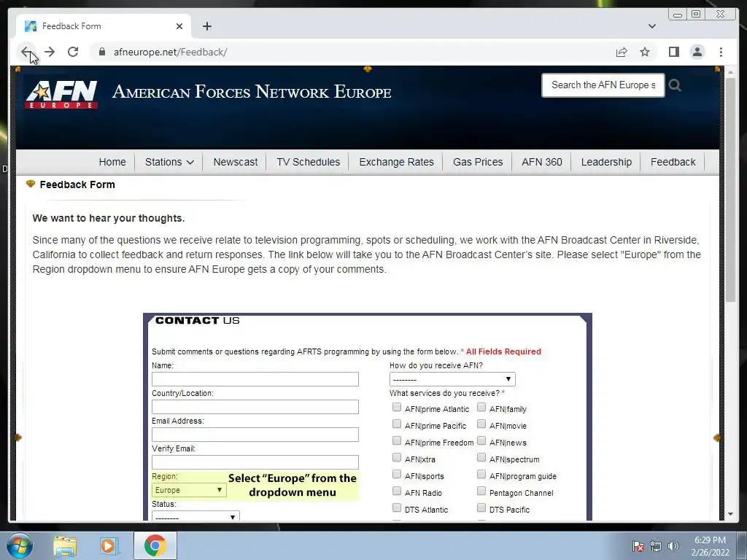The height and width of the screenshot is (560, 747).
Task: Click the address bar URL afneurope.net/Feedback/
Action: [x=170, y=52]
